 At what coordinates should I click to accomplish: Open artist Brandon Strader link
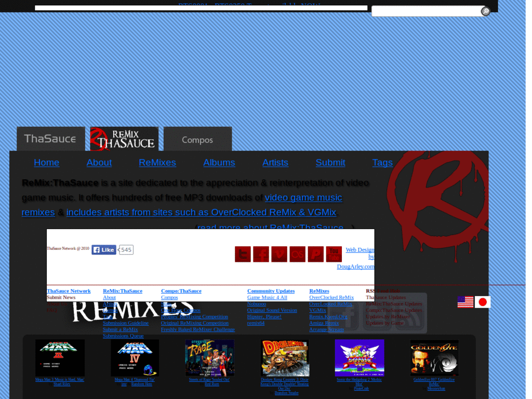(x=286, y=393)
